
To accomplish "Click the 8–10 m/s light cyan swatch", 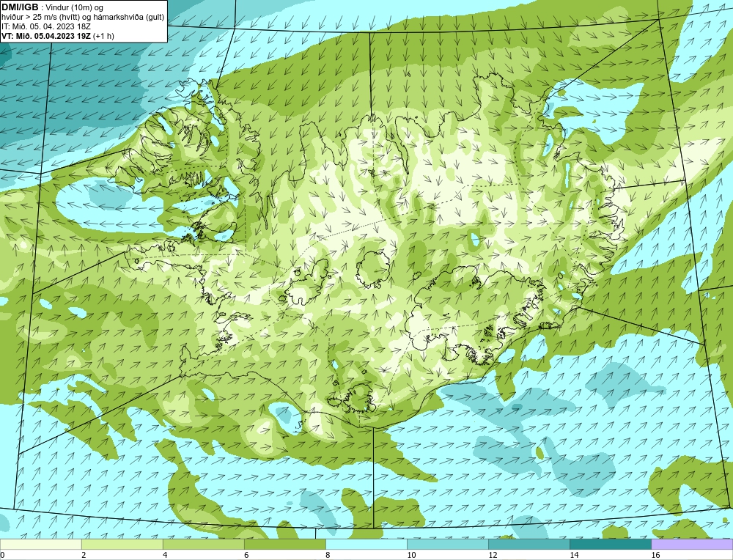I will click(366, 544).
